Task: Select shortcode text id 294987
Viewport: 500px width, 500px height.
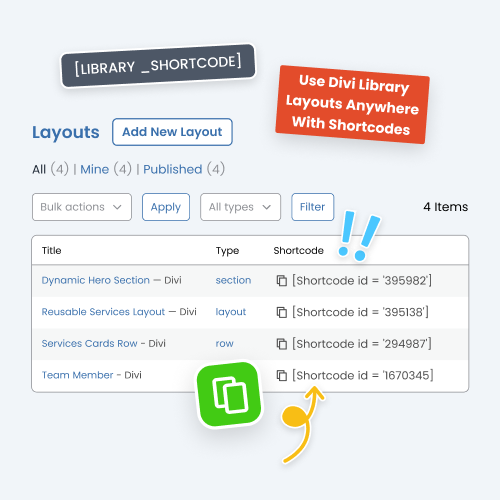Action: click(x=362, y=344)
